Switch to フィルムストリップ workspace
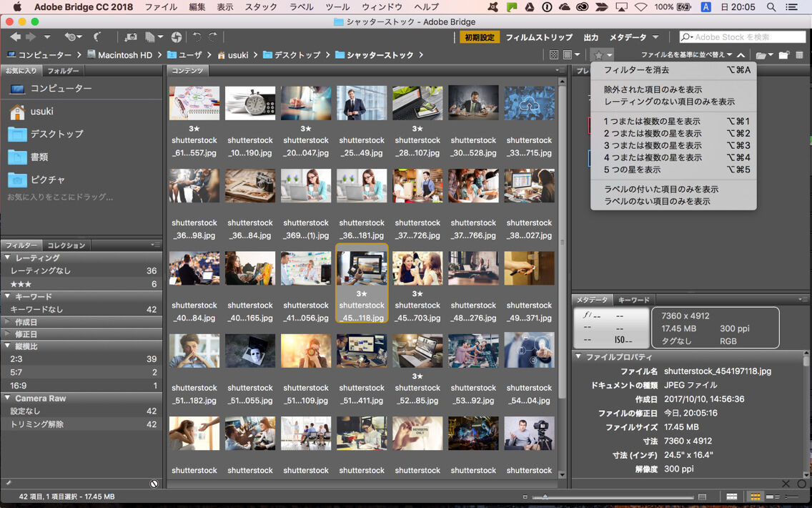Viewport: 812px width, 508px height. 539,37
